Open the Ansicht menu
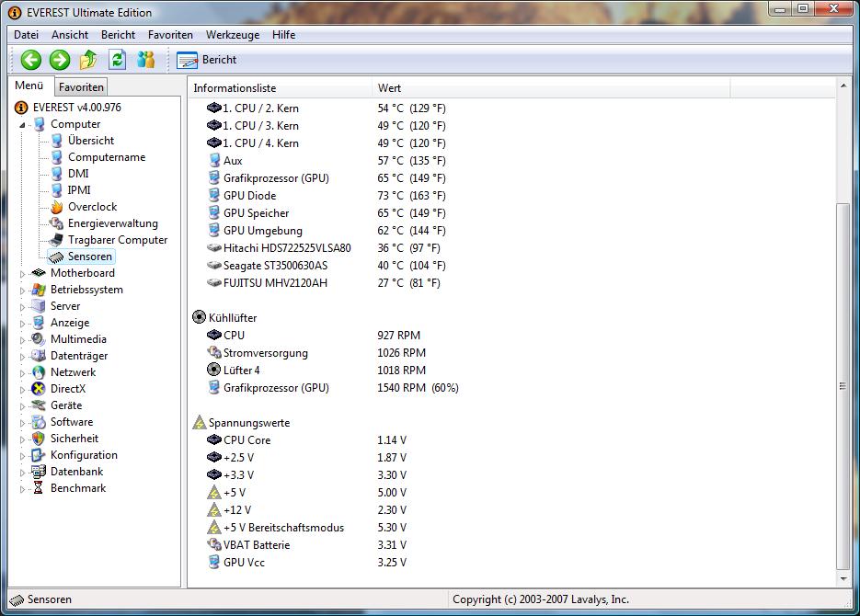This screenshot has width=860, height=616. pyautogui.click(x=70, y=35)
